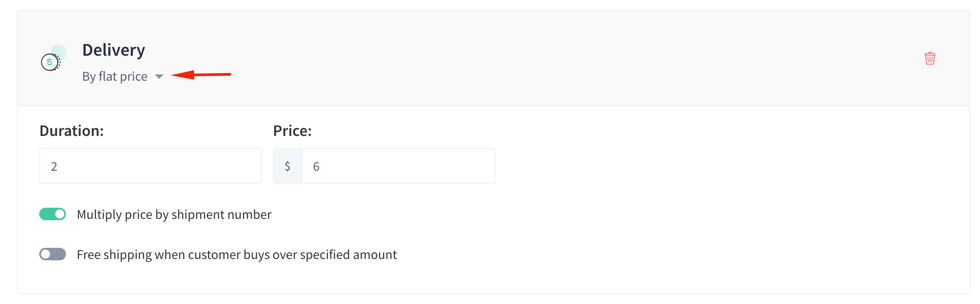Click the Price: field label
Viewport: 980px width, 304px height.
point(292,131)
